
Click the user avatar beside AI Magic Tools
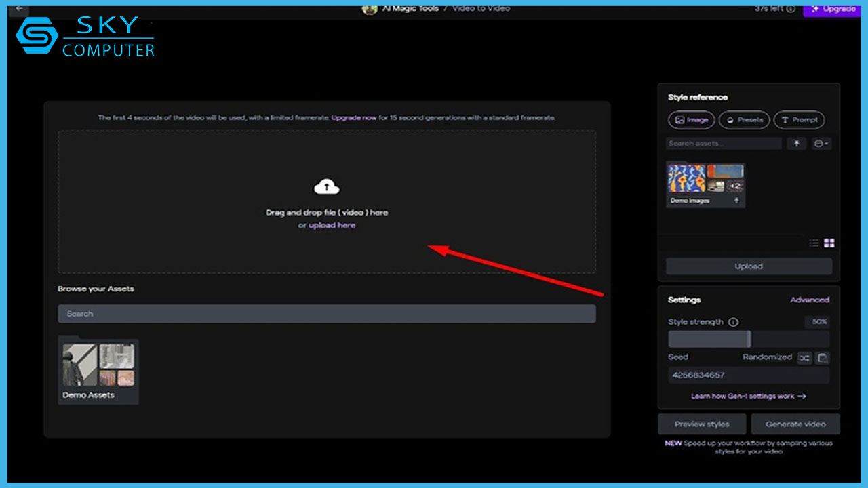369,9
